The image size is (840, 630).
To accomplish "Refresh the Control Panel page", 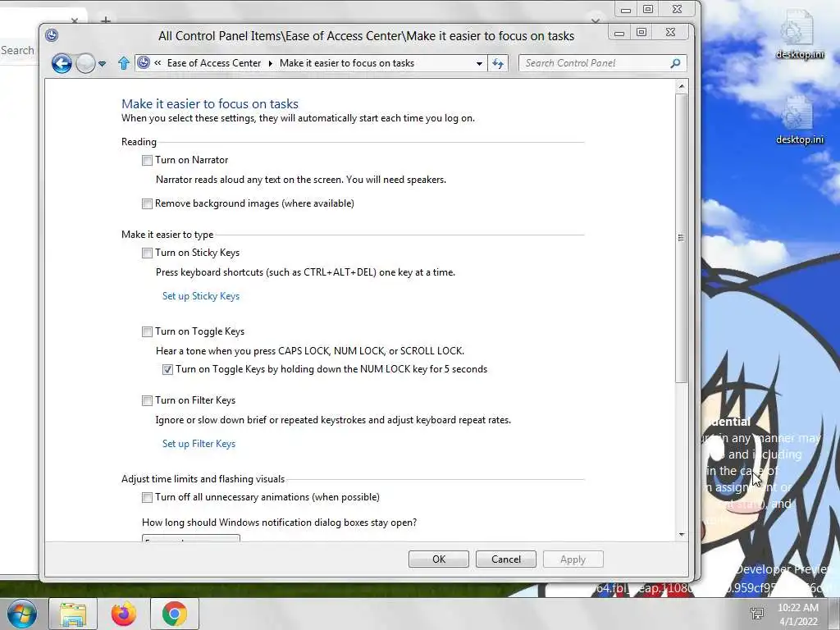I will [x=498, y=63].
